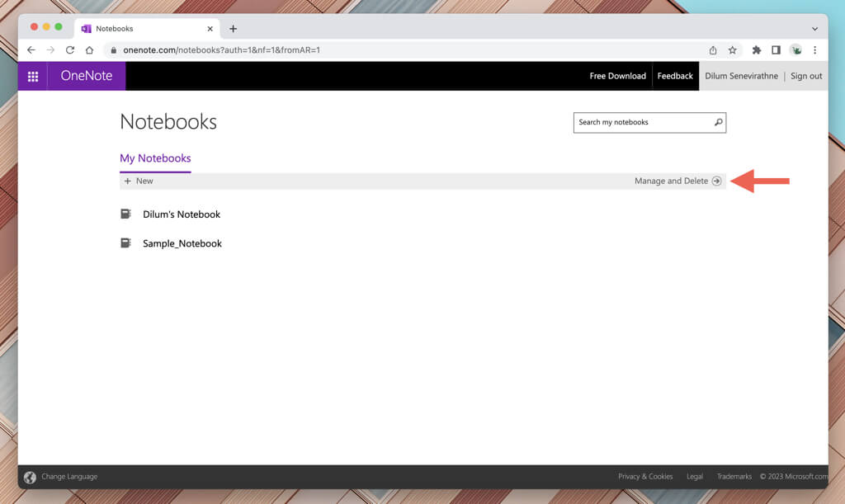Click the Sample_Notebook notebook icon
Image resolution: width=845 pixels, height=504 pixels.
(125, 243)
